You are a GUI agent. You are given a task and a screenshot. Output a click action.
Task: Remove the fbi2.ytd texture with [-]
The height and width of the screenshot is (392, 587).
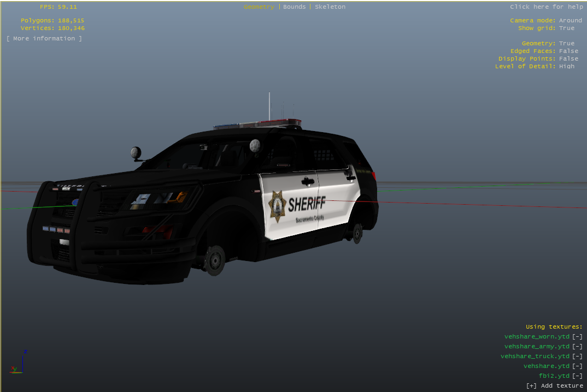(x=577, y=376)
